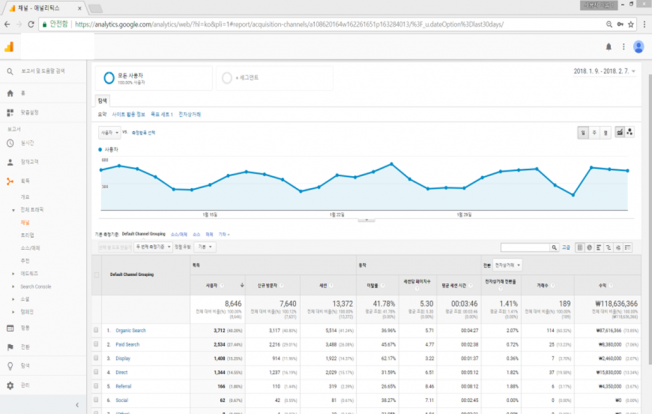Bookmark page with the browser star icon
This screenshot has width=652, height=414.
tap(631, 24)
